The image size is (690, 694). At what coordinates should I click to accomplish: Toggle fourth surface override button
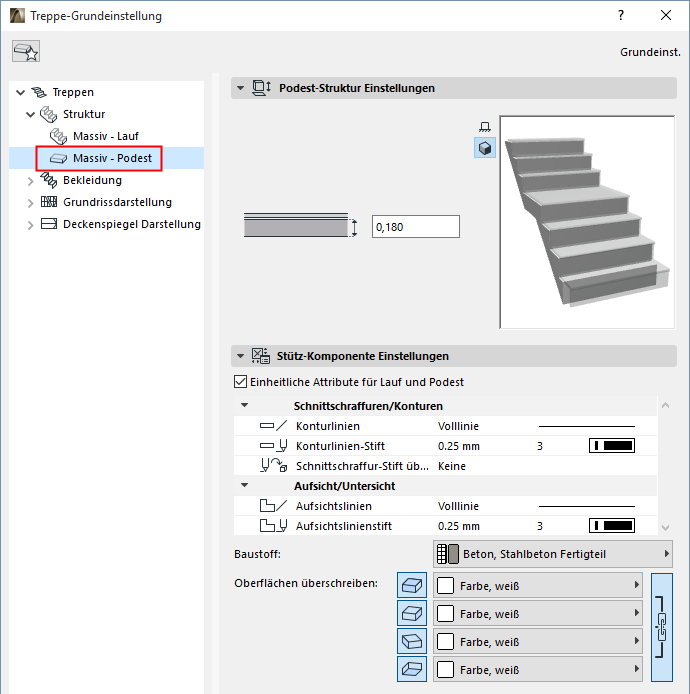pyautogui.click(x=412, y=669)
